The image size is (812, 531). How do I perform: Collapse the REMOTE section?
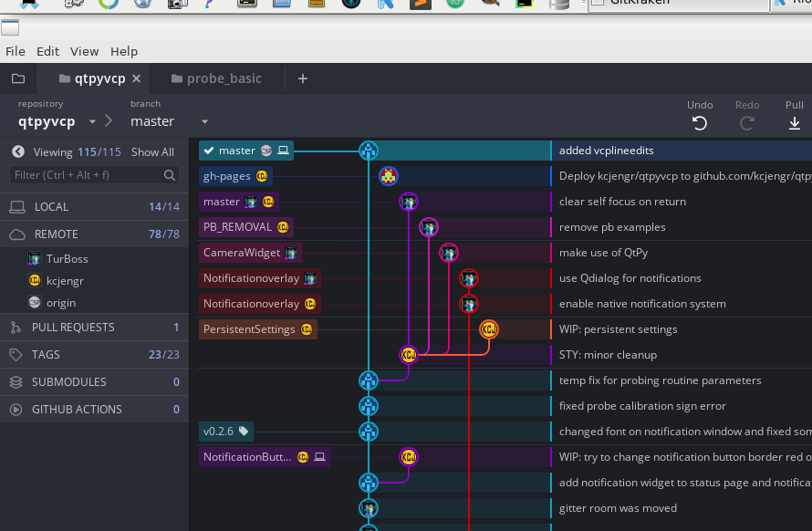pyautogui.click(x=94, y=234)
